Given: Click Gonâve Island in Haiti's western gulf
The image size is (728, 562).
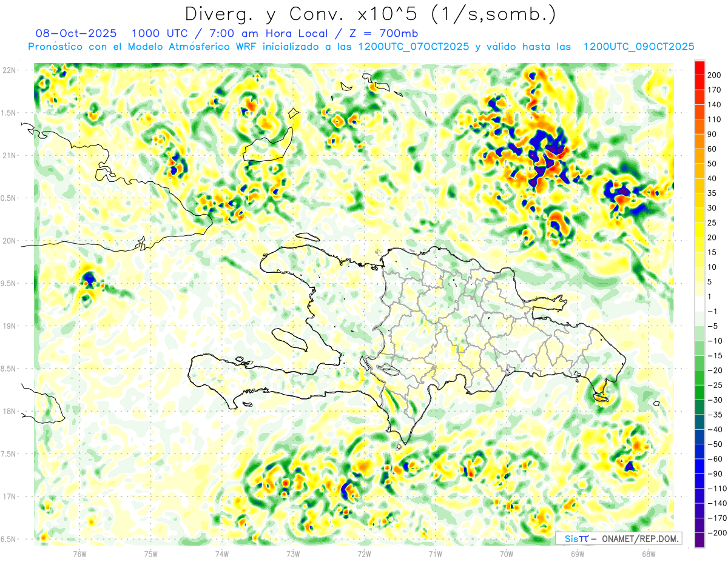Looking at the screenshot, I should click(x=289, y=340).
